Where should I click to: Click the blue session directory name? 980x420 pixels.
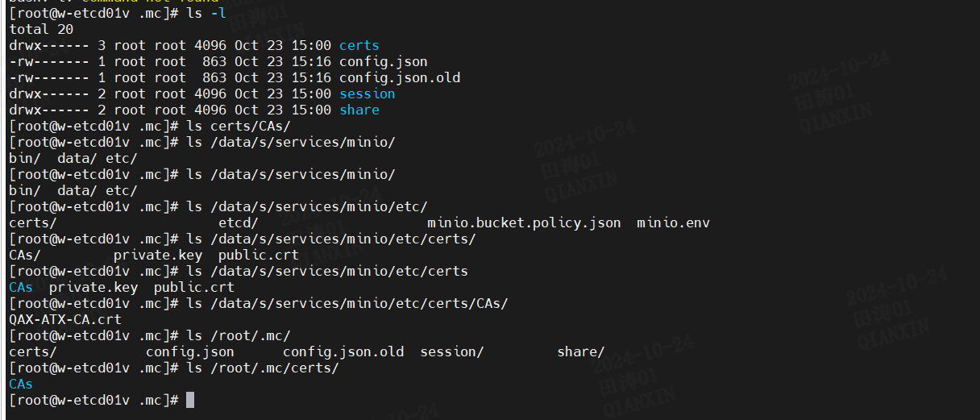[x=367, y=94]
